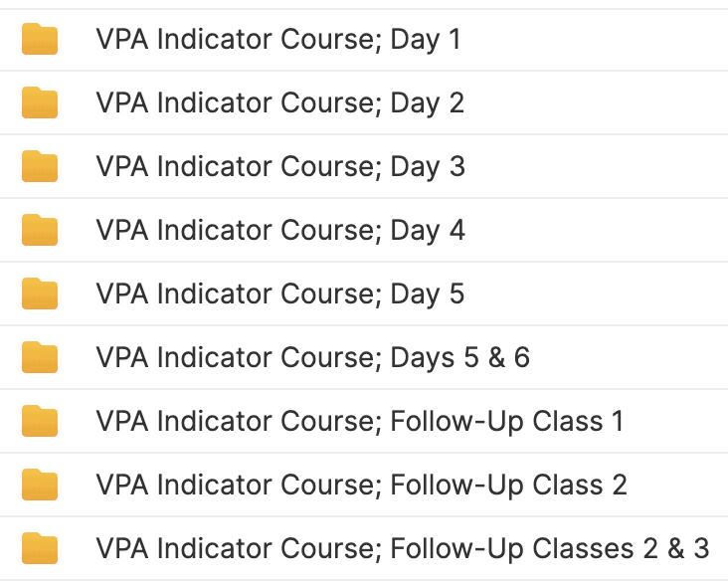This screenshot has width=728, height=587.
Task: Open VPA Indicator Course; Day 5 label
Action: click(x=280, y=293)
